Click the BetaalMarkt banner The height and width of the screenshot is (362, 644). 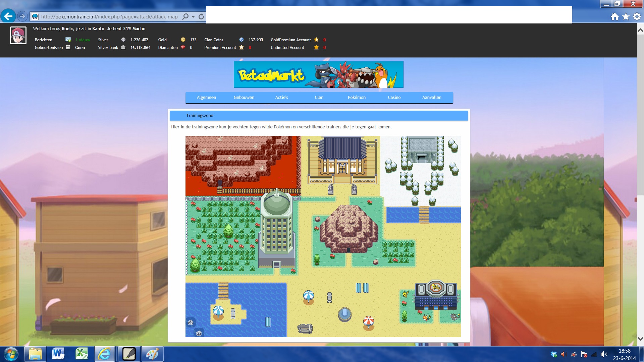[x=318, y=74]
